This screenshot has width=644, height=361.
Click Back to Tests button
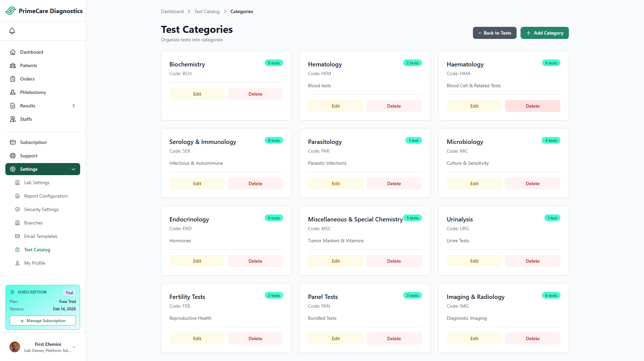tap(494, 33)
